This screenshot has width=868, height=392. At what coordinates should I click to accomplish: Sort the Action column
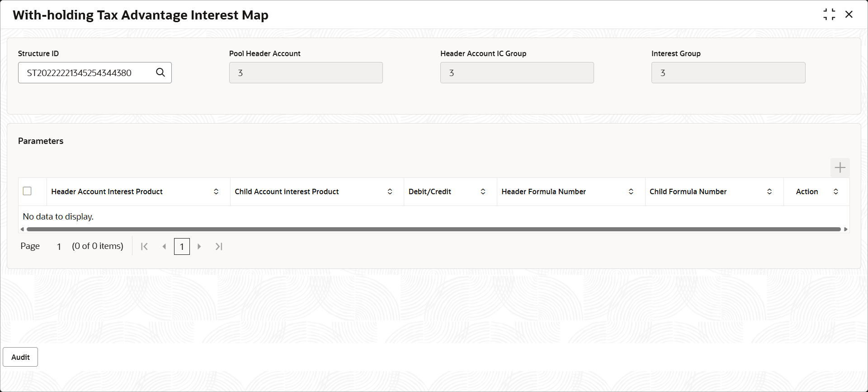coord(836,191)
